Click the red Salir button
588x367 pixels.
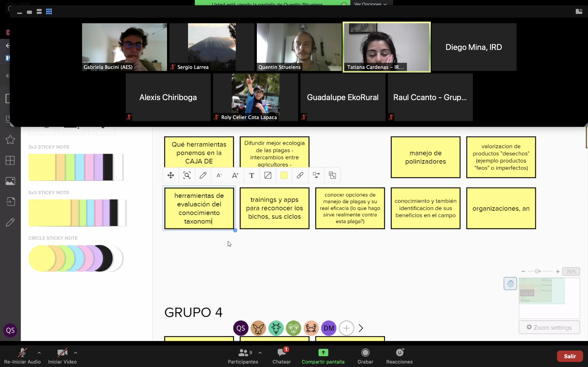pos(570,356)
